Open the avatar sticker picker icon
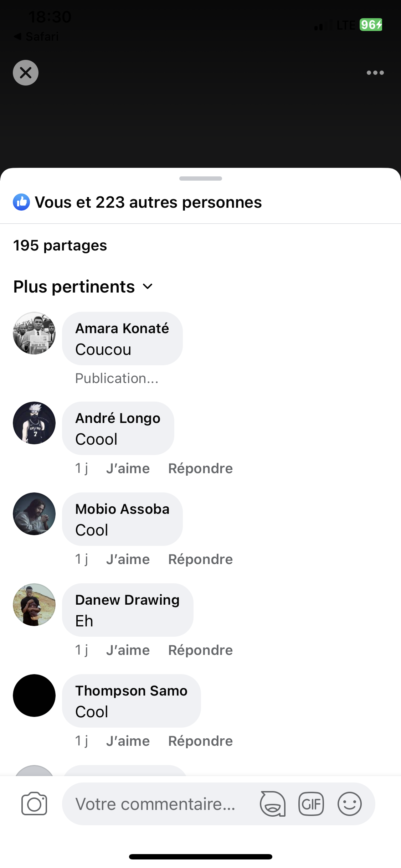Viewport: 401px width, 868px height. 273,804
